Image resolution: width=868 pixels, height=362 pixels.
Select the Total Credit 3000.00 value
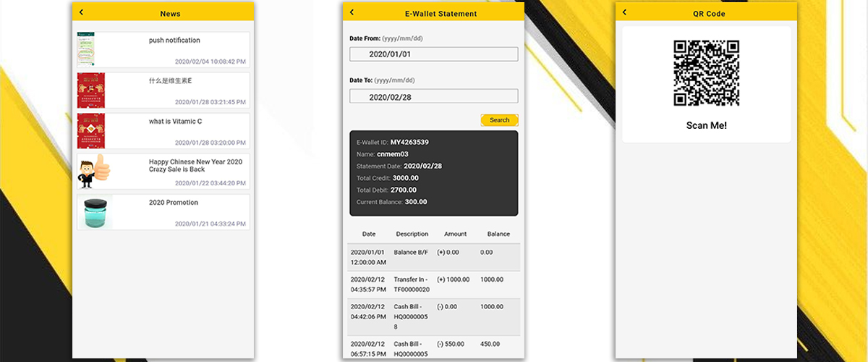pyautogui.click(x=405, y=178)
